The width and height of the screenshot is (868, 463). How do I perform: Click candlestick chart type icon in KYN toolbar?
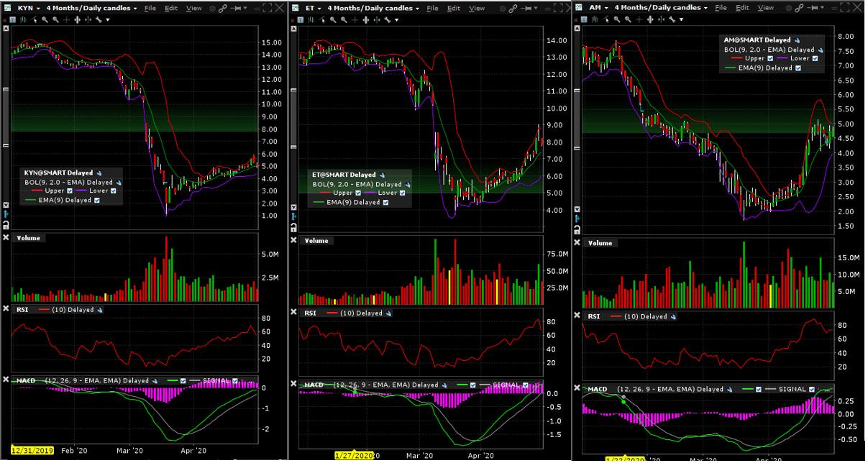(x=23, y=19)
